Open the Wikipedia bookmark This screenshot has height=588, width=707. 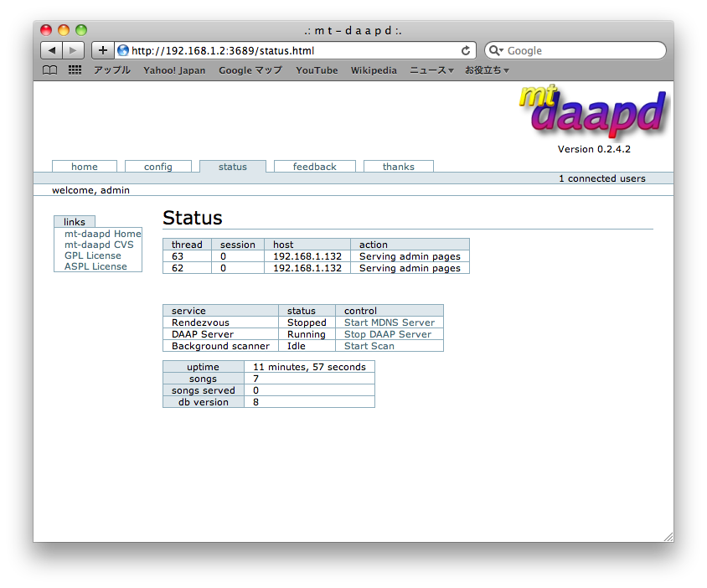click(374, 70)
